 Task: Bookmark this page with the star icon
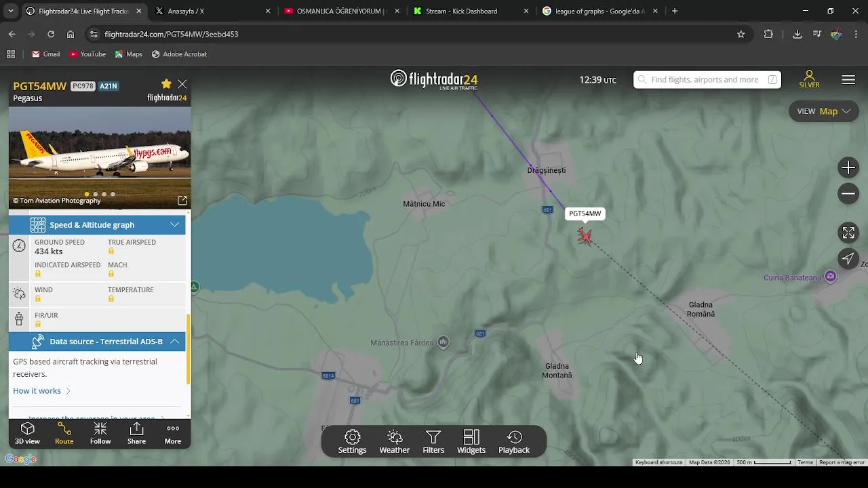[x=741, y=34]
